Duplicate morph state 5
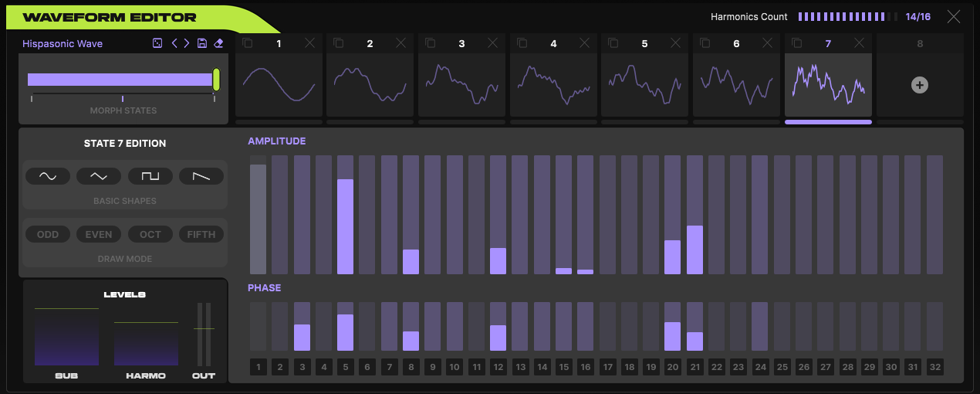This screenshot has height=394, width=980. pos(614,43)
